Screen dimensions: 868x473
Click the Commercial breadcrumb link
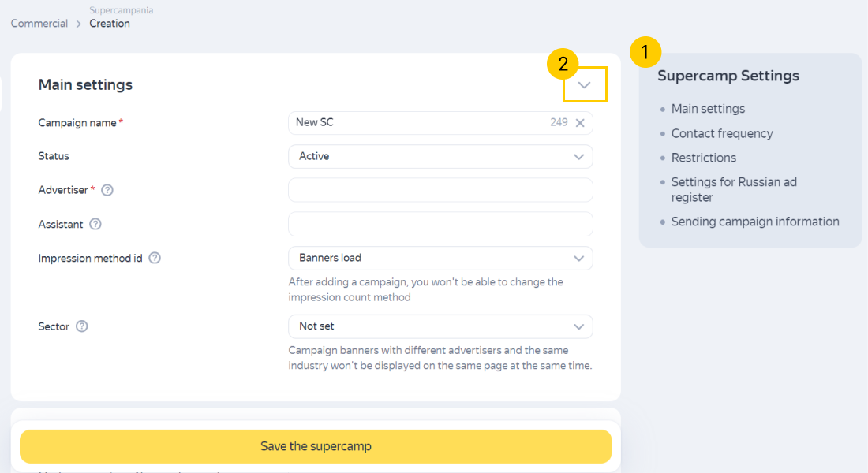click(39, 24)
